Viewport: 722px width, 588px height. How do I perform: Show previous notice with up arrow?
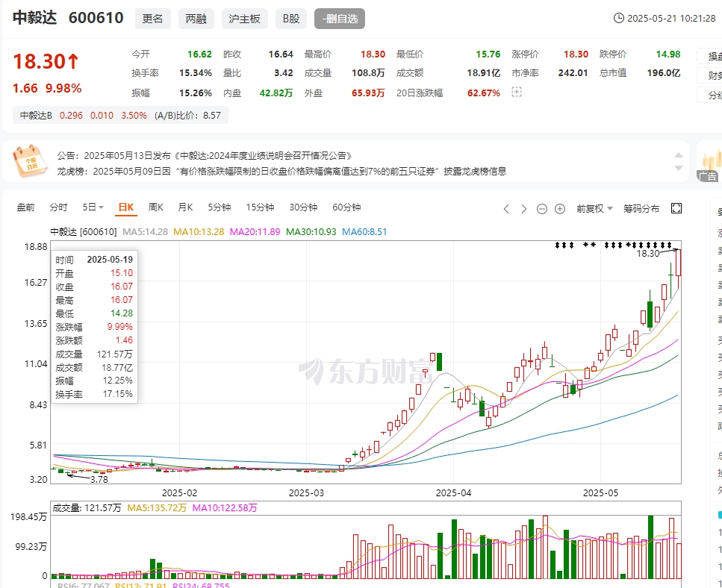click(x=679, y=155)
